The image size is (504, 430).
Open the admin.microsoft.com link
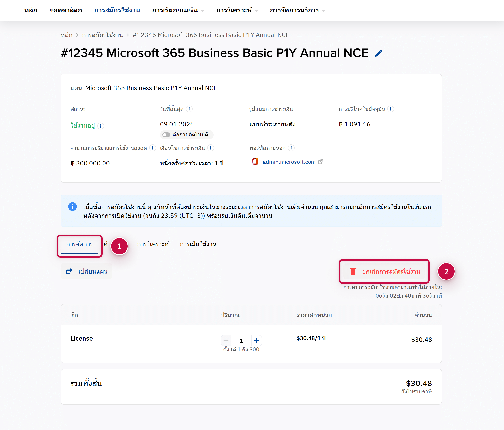point(289,162)
